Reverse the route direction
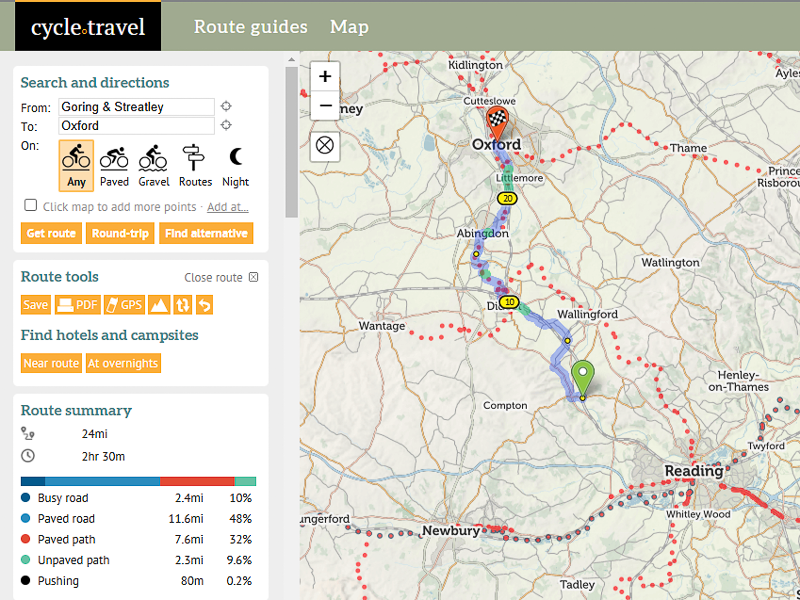 (183, 305)
